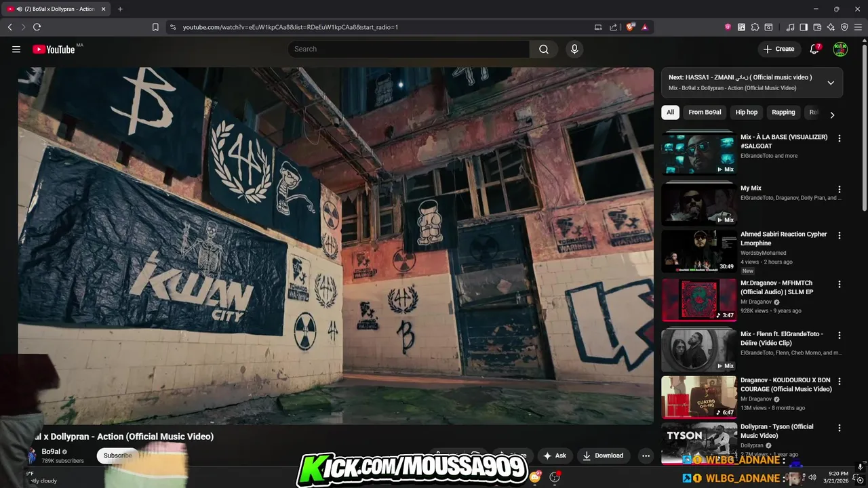Share this page via address bar icon
Image resolution: width=868 pixels, height=488 pixels.
coord(613,27)
